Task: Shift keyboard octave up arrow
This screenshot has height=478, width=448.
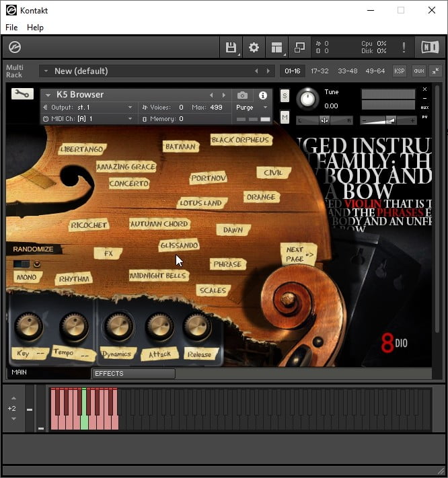Action: (13, 398)
